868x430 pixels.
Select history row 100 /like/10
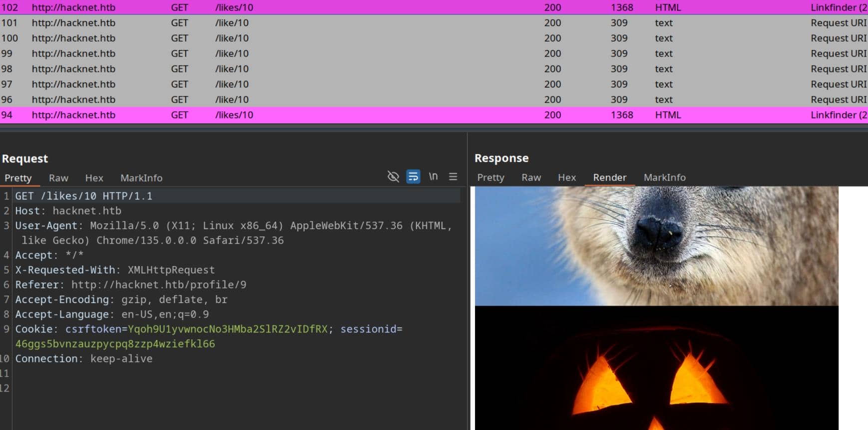coord(434,38)
